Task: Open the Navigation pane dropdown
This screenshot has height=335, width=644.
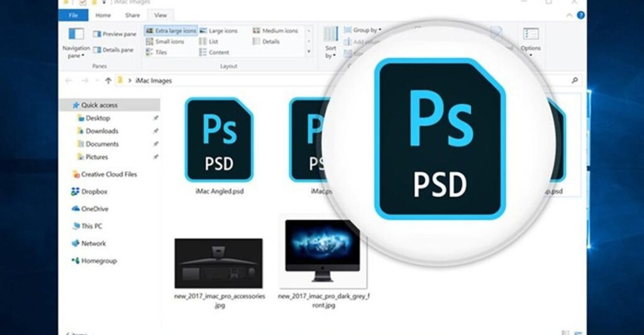Action: [x=76, y=43]
